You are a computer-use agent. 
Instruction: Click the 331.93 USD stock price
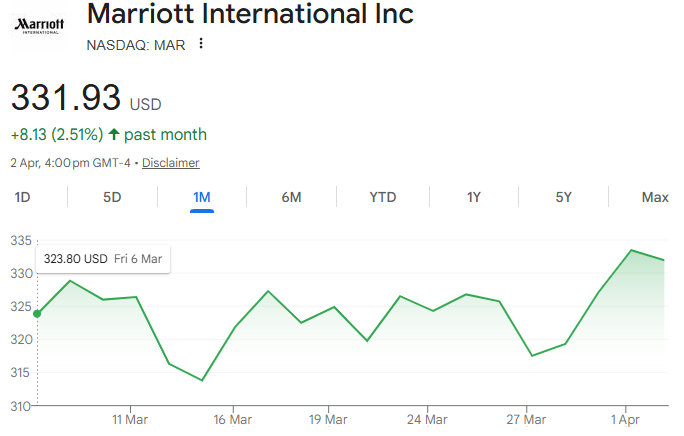[85, 98]
